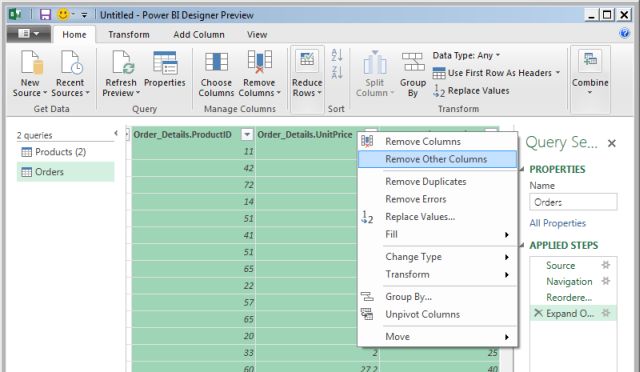The image size is (640, 372).
Task: Collapse the queries pane chevron
Action: [x=116, y=133]
